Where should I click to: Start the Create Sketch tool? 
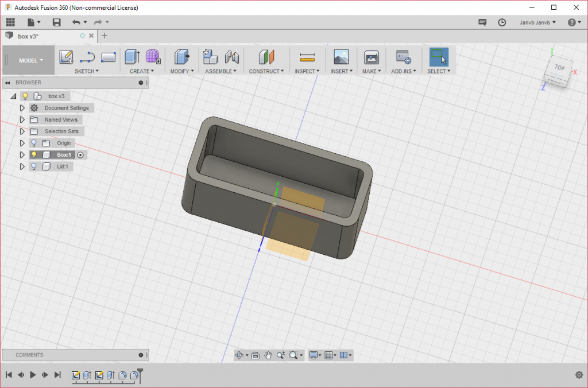67,57
